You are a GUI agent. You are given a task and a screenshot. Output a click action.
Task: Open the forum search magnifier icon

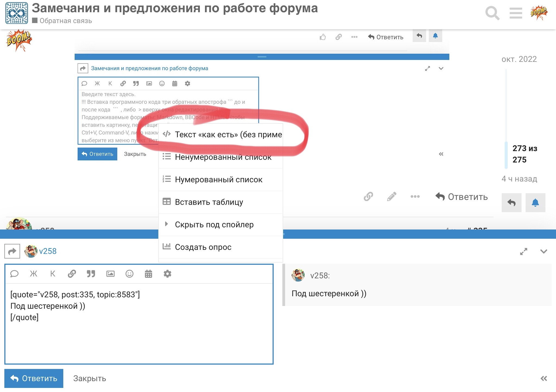(492, 13)
